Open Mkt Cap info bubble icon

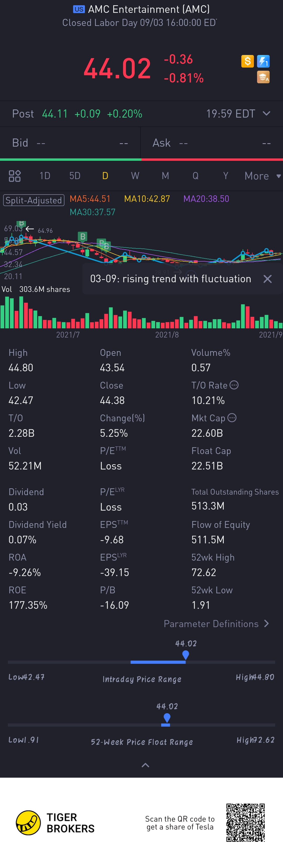click(232, 418)
